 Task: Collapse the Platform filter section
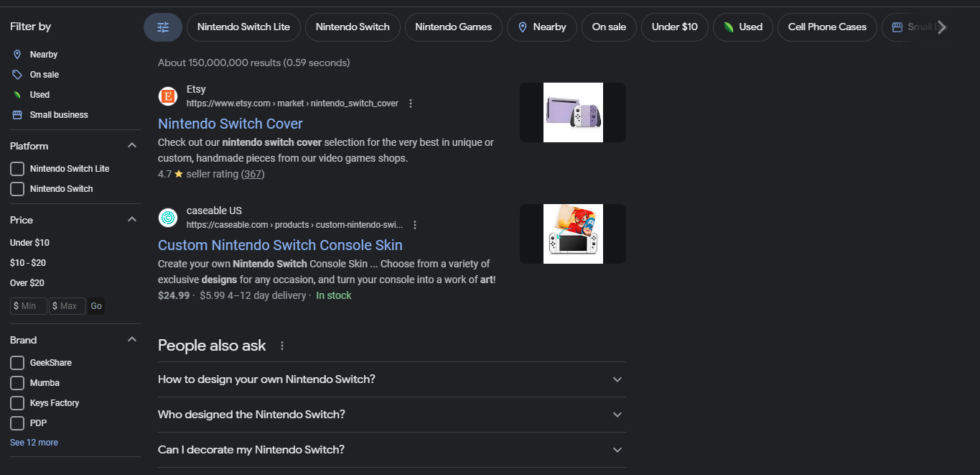point(132,146)
